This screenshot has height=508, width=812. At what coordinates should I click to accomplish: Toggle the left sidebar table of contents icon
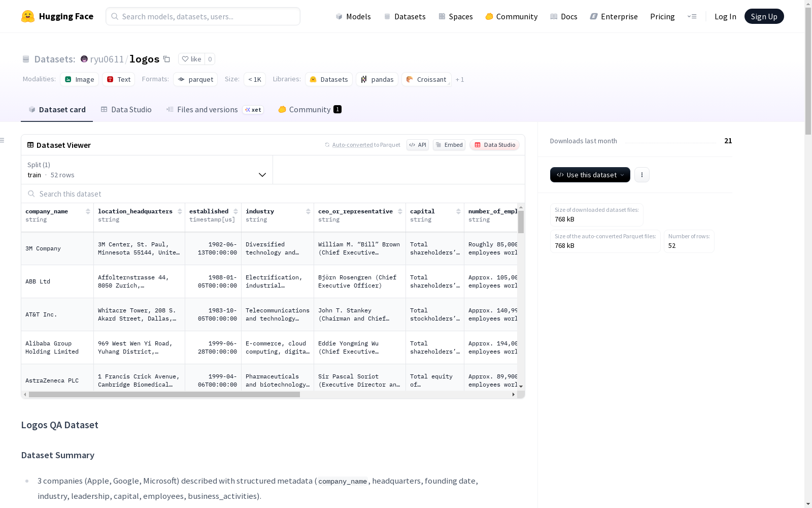coord(3,140)
